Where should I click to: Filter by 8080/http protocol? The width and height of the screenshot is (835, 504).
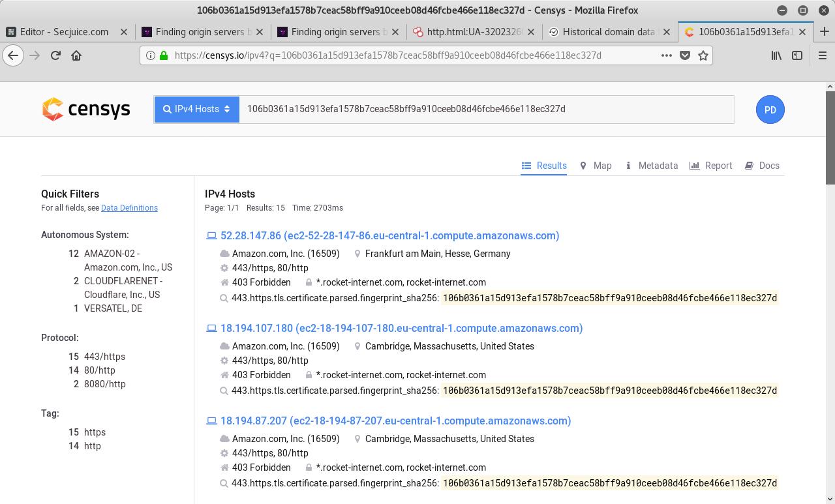tap(104, 384)
